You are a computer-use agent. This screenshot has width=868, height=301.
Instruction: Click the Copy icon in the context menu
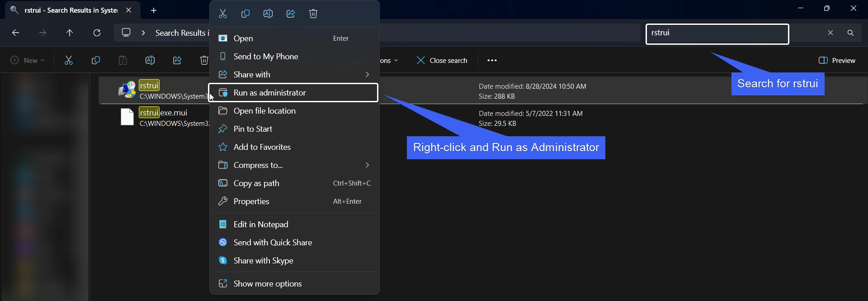point(245,14)
